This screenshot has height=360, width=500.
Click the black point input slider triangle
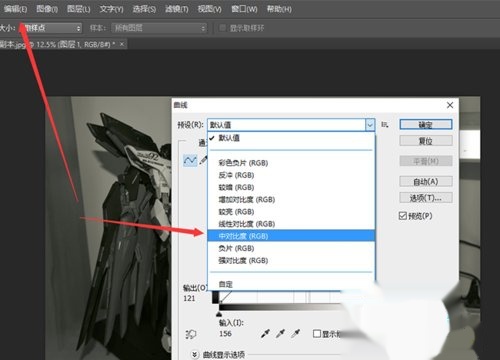coord(219,314)
